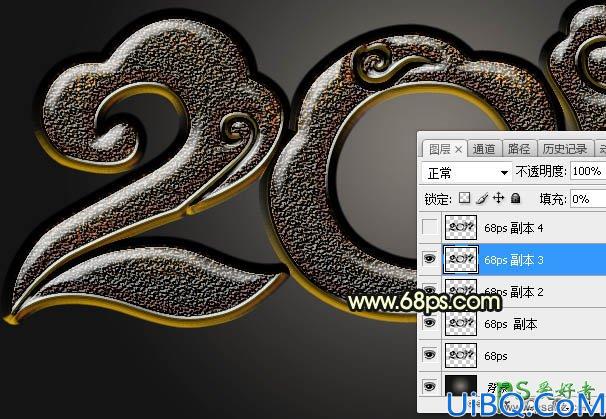Select layer name 68ps 副本
This screenshot has width=606, height=419.
click(x=511, y=324)
